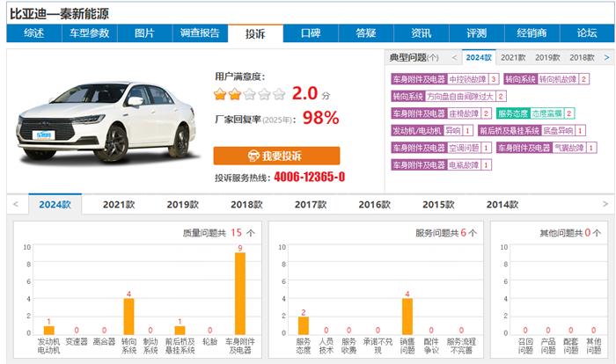The height and width of the screenshot is (364, 616).
Task: Click the 比亚迪—秦新能源 page title
Action: tap(59, 14)
